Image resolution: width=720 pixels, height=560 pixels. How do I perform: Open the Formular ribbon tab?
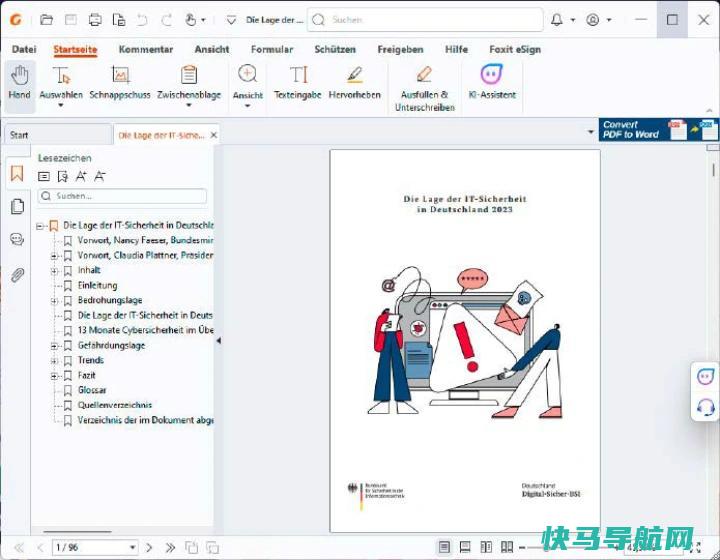pyautogui.click(x=272, y=49)
